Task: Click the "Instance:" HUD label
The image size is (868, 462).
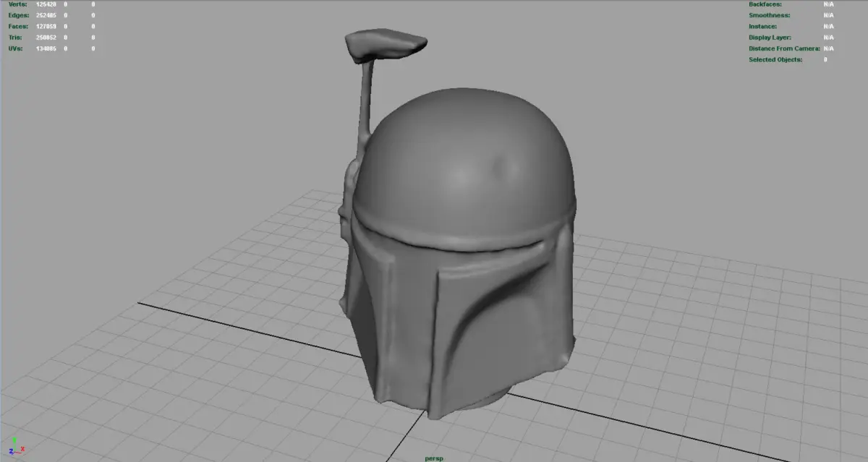Action: pyautogui.click(x=763, y=26)
